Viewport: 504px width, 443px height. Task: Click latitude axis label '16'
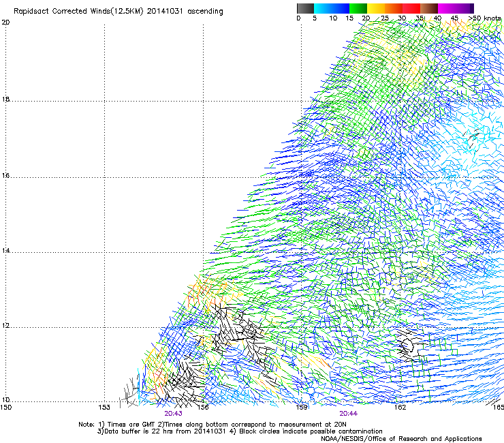coord(5,175)
